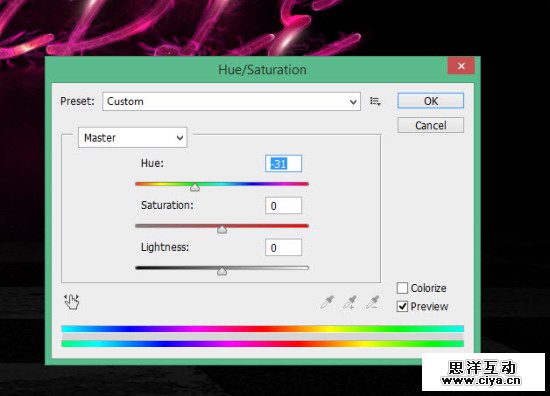Click the Preset: label
550x396 pixels.
tap(78, 101)
